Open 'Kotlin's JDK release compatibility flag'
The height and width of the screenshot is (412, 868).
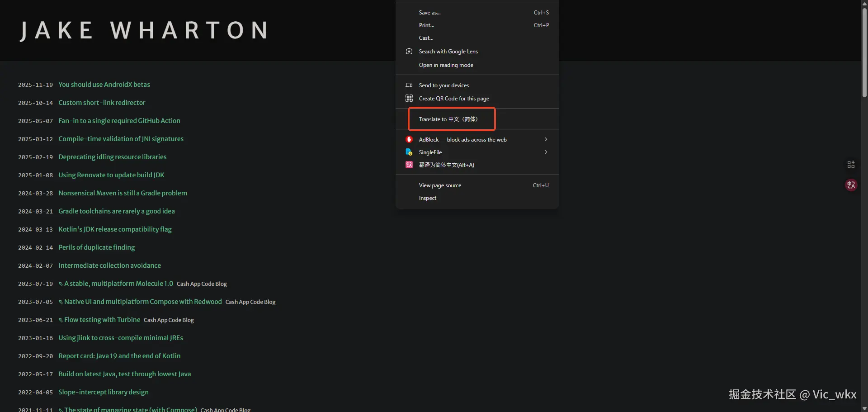coord(115,229)
